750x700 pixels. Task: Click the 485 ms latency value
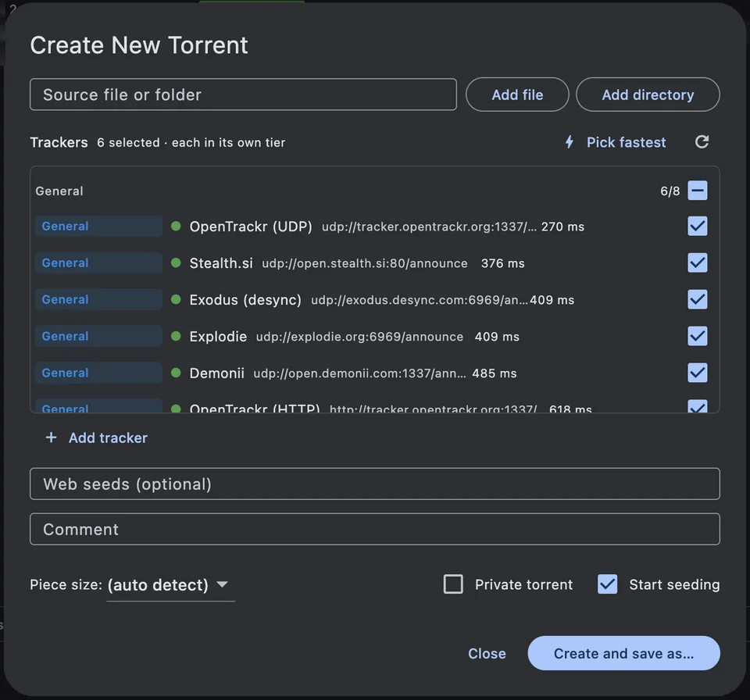pyautogui.click(x=494, y=373)
